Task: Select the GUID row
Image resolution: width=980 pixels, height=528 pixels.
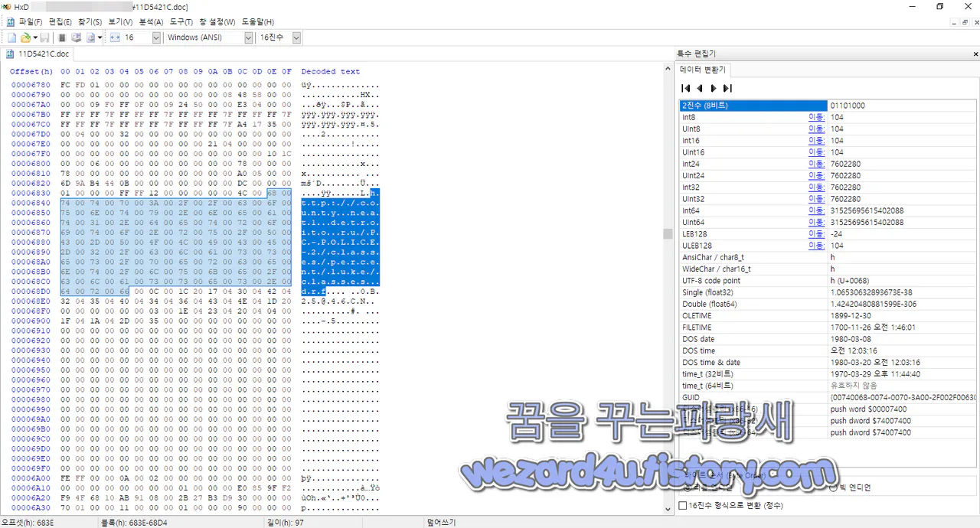Action: click(828, 397)
